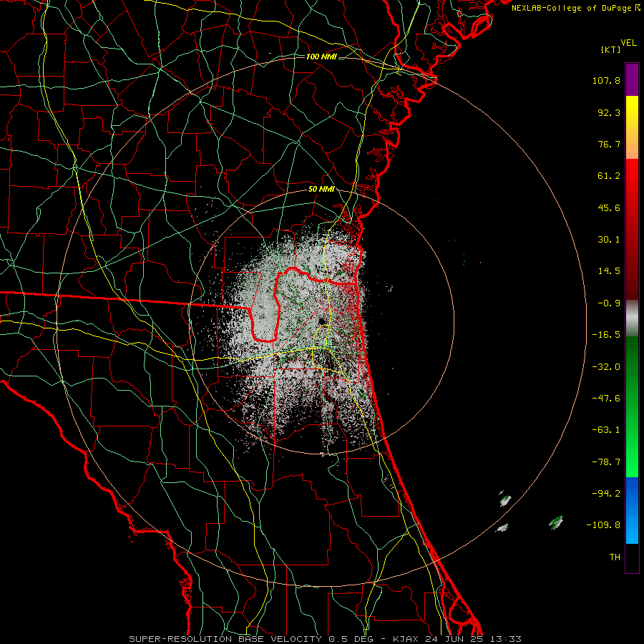Click the 100 NMI range ring label
644x644 pixels.
321,57
